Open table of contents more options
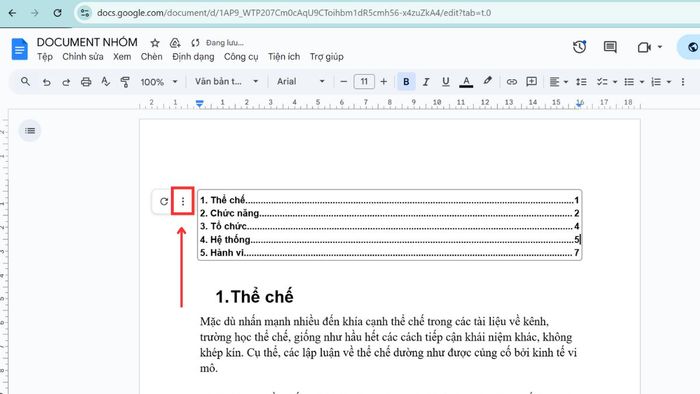Viewport: 700px width, 394px height. pyautogui.click(x=183, y=201)
